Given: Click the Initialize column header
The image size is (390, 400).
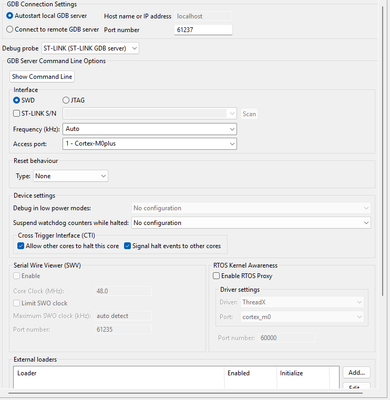Looking at the screenshot, I should pyautogui.click(x=303, y=373).
